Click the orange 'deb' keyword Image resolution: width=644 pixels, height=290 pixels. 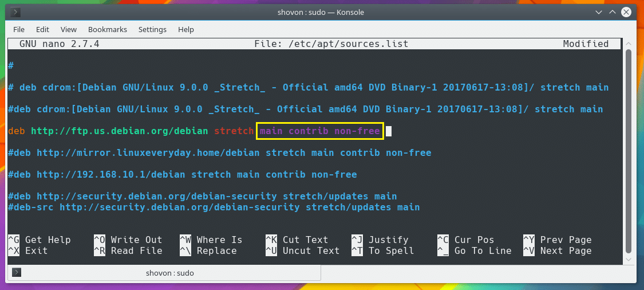(x=17, y=131)
